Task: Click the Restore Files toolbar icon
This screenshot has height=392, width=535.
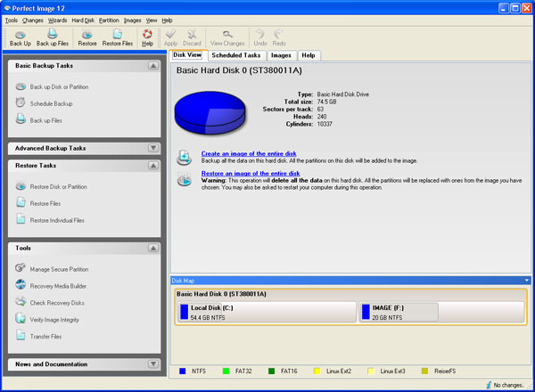Action: [118, 37]
